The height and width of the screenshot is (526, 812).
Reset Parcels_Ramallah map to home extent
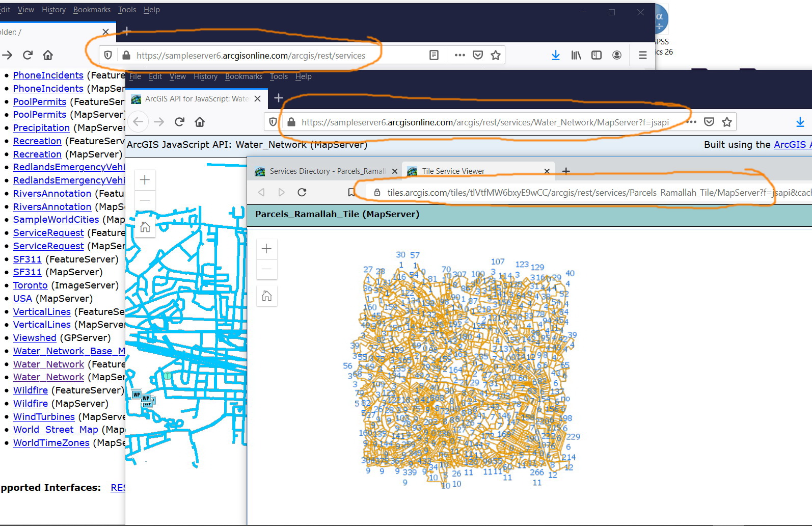[266, 296]
